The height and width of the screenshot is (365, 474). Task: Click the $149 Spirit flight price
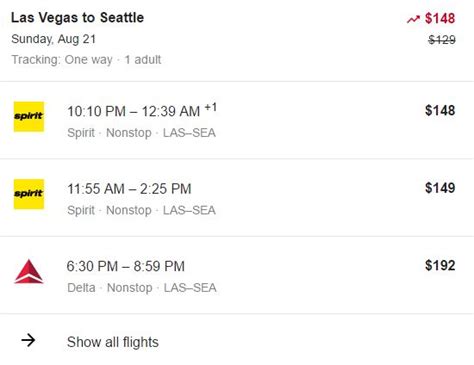pyautogui.click(x=440, y=188)
